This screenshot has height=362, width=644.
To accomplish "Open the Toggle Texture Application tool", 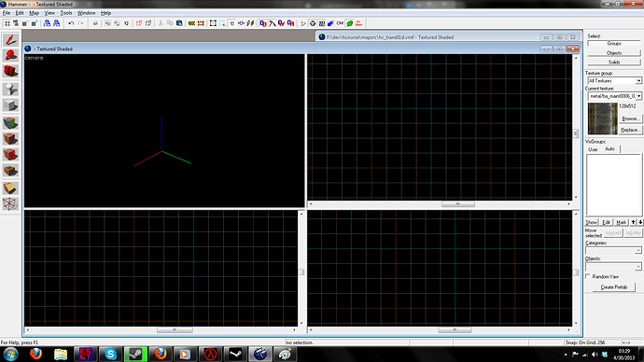I will 10,123.
